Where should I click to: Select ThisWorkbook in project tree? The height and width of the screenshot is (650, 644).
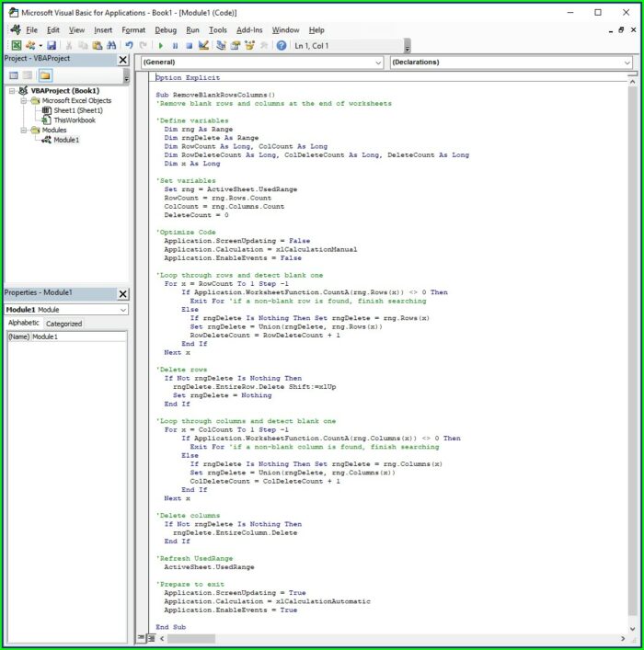point(75,120)
